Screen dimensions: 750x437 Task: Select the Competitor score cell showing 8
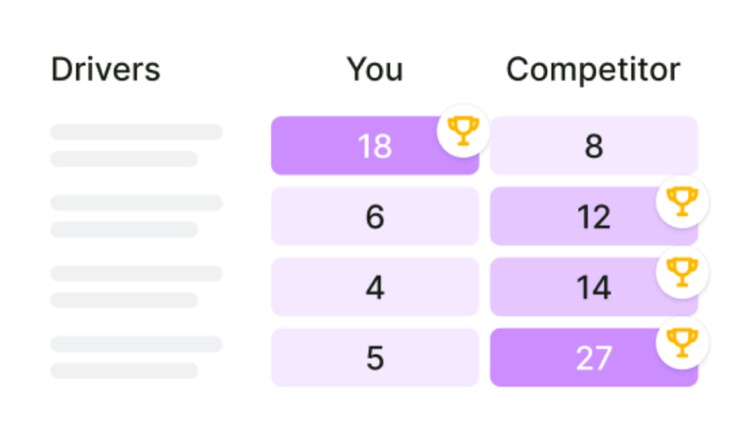(594, 145)
